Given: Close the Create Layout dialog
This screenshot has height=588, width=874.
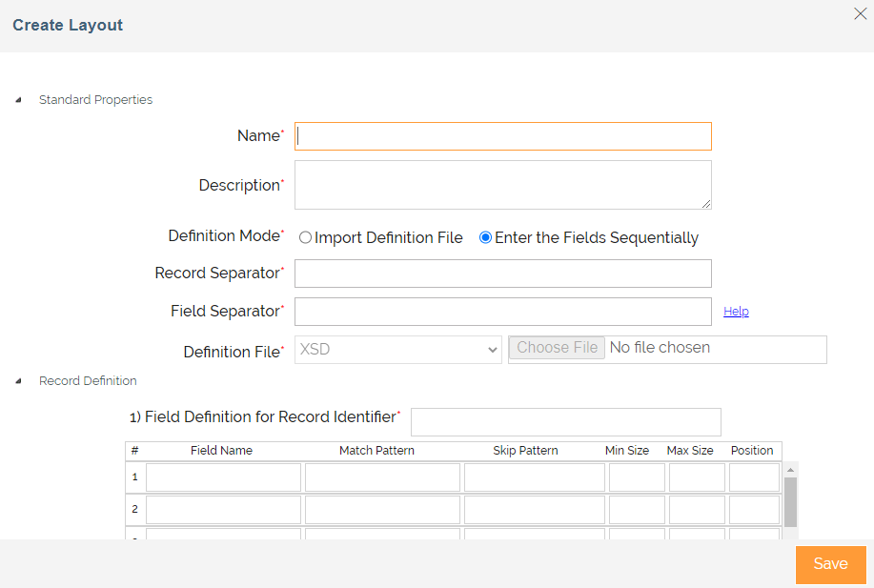Looking at the screenshot, I should coord(860,13).
